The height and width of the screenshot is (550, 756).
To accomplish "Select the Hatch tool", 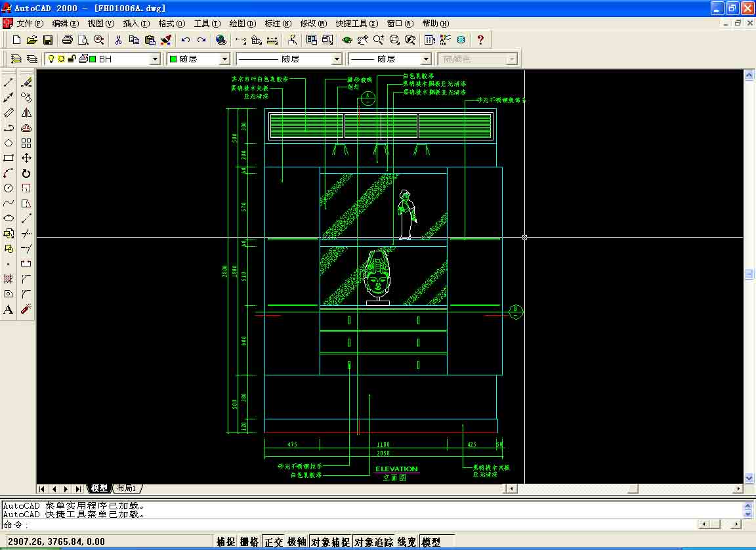I will coord(8,279).
